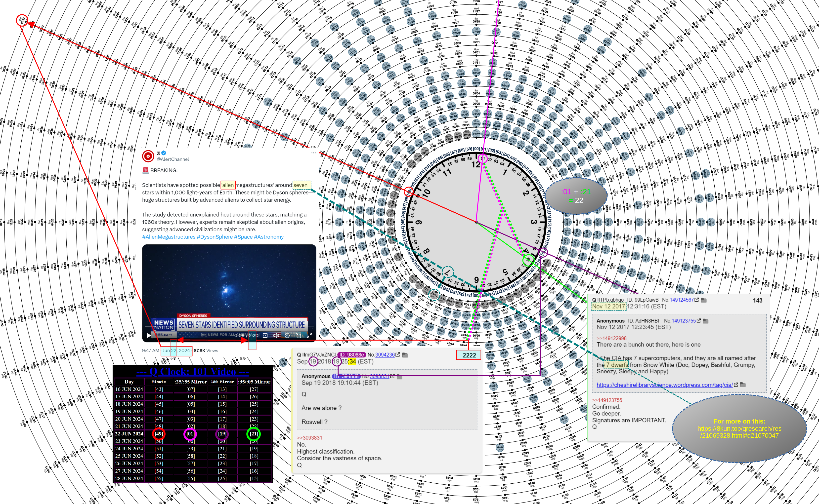This screenshot has width=819, height=504.
Task: Click external-link icon after the wordpress URL
Action: [x=736, y=385]
